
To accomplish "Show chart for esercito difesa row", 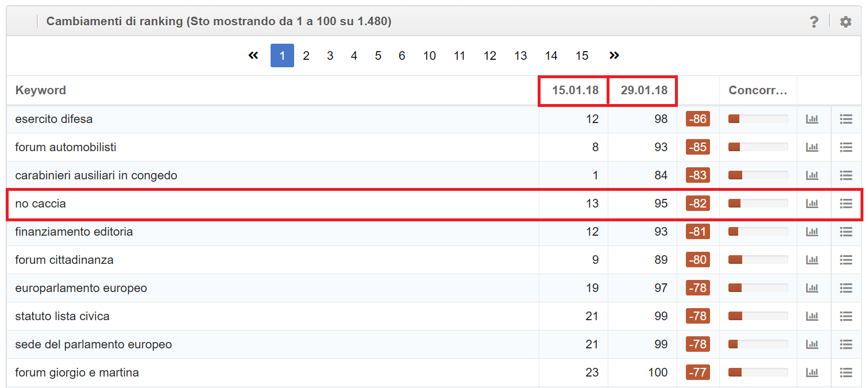I will click(812, 119).
